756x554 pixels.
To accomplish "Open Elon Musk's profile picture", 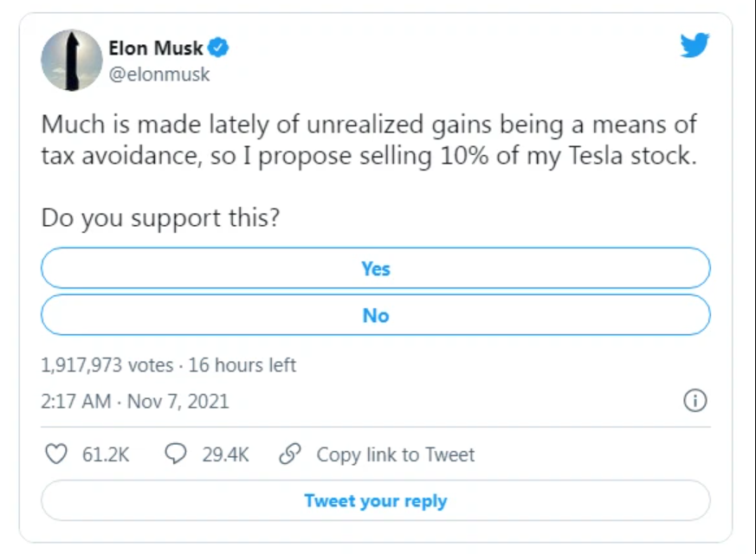I will [71, 60].
